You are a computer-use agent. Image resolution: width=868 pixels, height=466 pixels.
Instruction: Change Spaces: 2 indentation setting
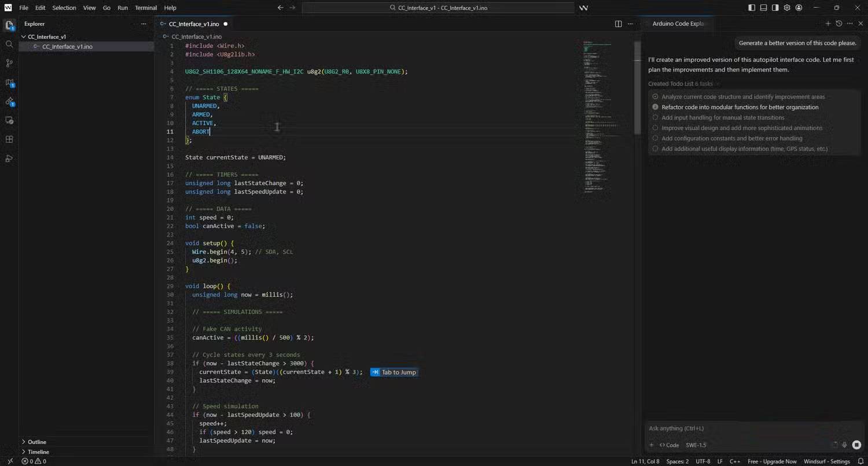click(x=677, y=461)
